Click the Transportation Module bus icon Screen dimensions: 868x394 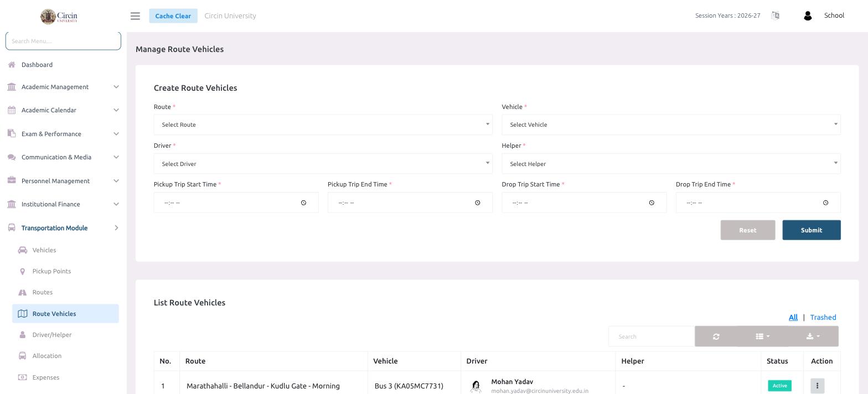coord(12,227)
